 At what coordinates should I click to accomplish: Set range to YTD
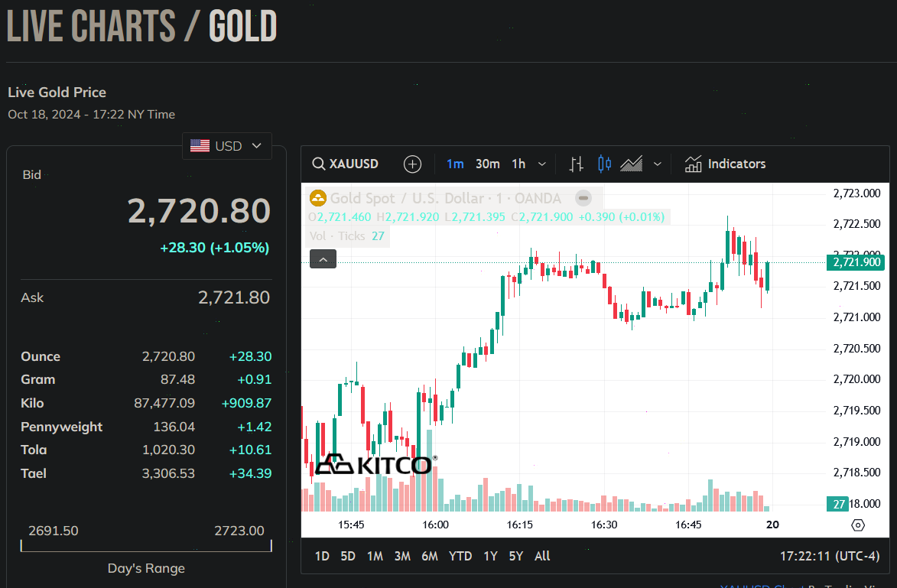460,556
